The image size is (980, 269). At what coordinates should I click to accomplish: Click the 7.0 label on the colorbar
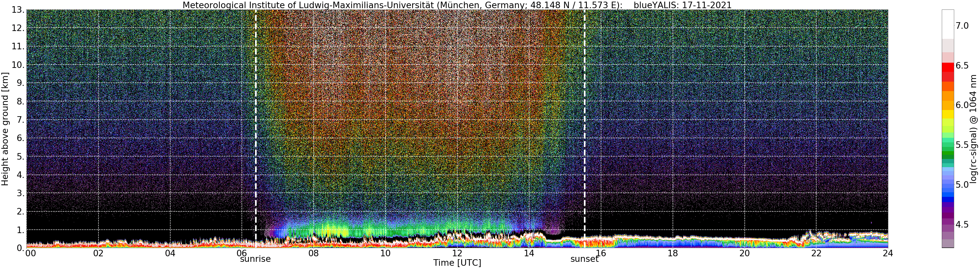(962, 25)
